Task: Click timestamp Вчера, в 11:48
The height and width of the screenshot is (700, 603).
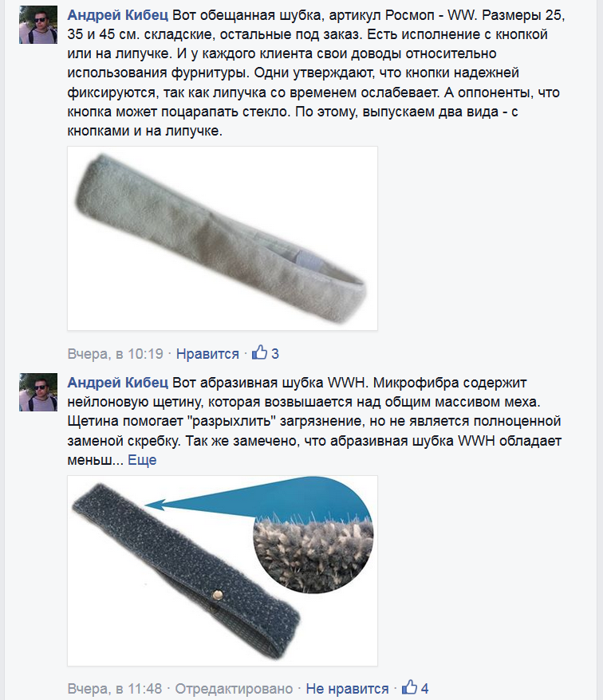Action: 115,688
